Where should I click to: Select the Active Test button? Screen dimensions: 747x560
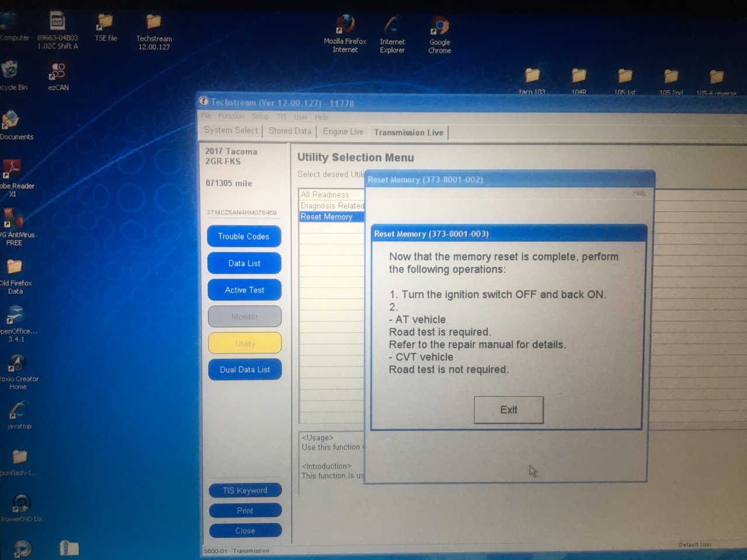coord(244,290)
